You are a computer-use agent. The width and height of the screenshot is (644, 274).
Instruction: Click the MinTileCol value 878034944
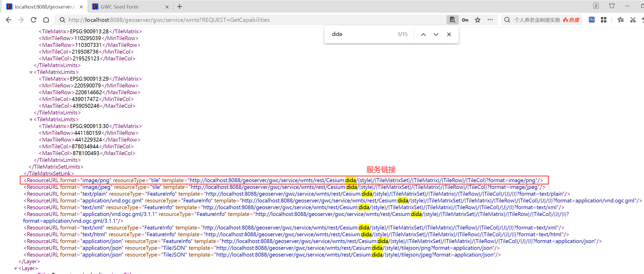point(85,146)
